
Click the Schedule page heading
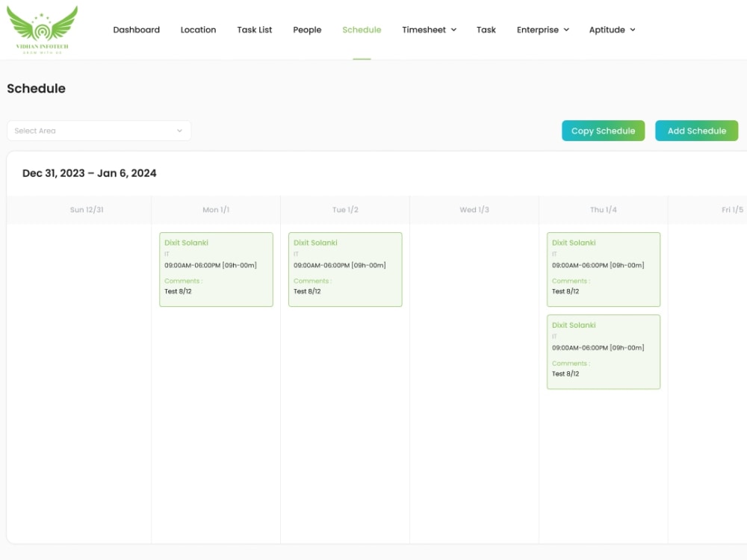(x=36, y=89)
